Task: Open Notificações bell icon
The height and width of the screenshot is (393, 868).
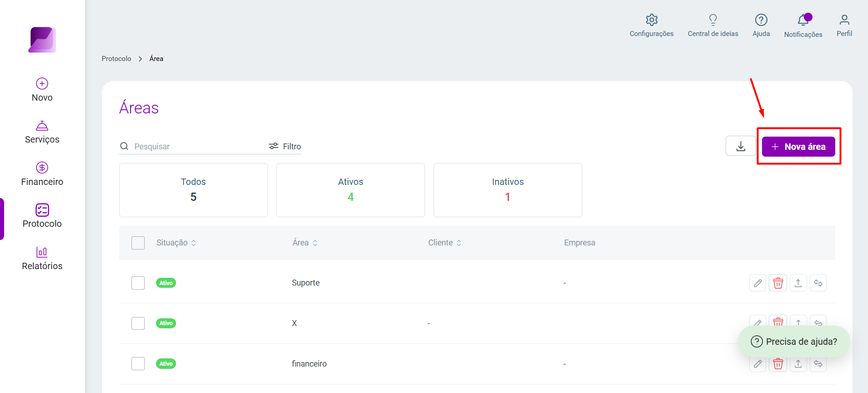Action: [x=803, y=20]
